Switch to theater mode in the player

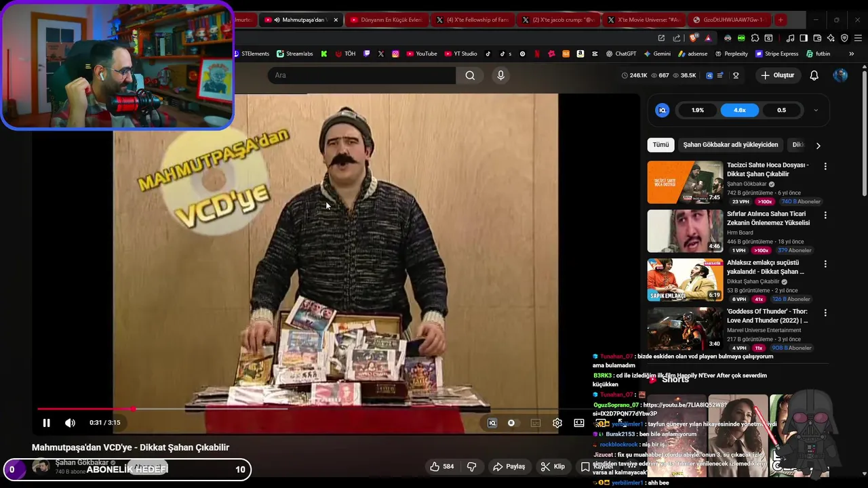[579, 423]
